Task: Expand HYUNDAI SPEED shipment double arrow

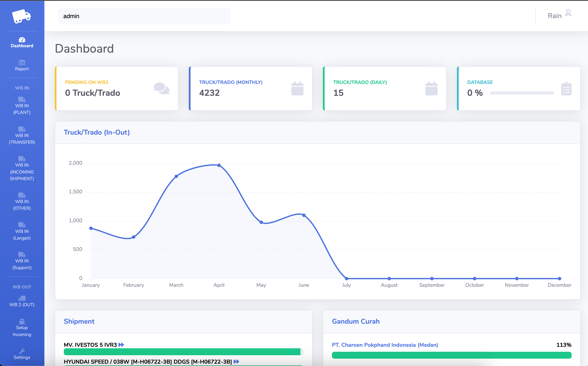Action: coord(236,361)
